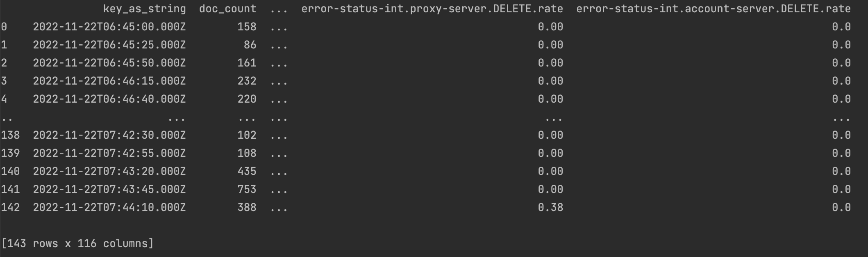Click the row index 138
Screen dimensions: 868x257
10,135
